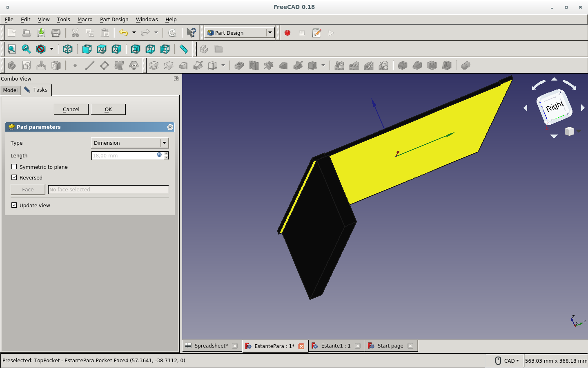Collapse the Pad parameters panel
The height and width of the screenshot is (368, 588).
pos(170,127)
